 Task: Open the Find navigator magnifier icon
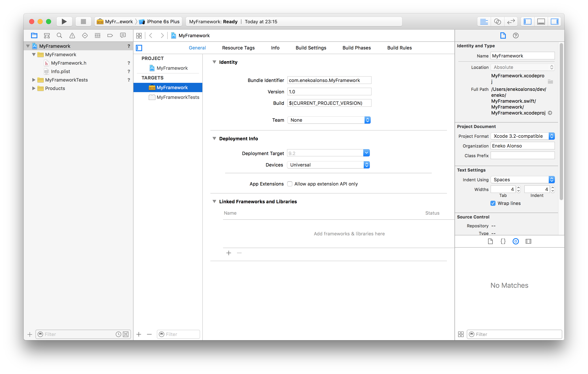(x=59, y=35)
